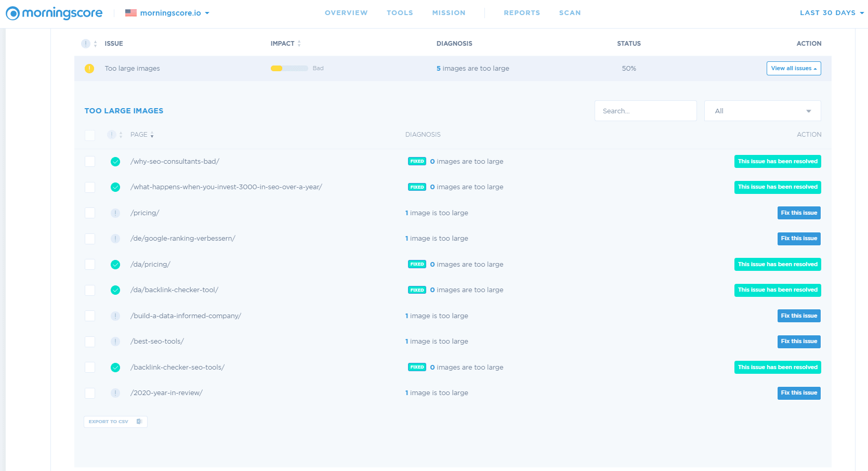
Task: Open /best-seo-tools/ page link
Action: [157, 342]
